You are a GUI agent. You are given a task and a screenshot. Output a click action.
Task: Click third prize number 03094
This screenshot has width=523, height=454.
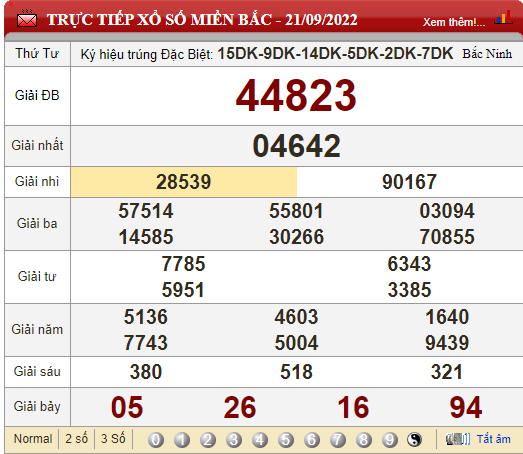(447, 211)
